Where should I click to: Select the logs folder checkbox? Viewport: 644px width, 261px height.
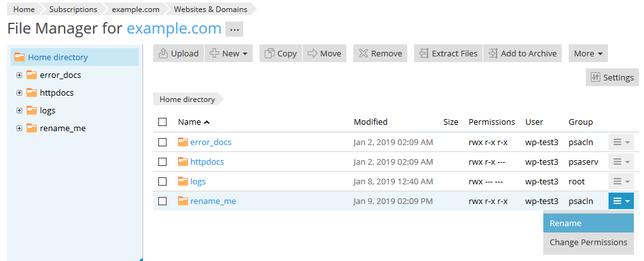pos(163,182)
